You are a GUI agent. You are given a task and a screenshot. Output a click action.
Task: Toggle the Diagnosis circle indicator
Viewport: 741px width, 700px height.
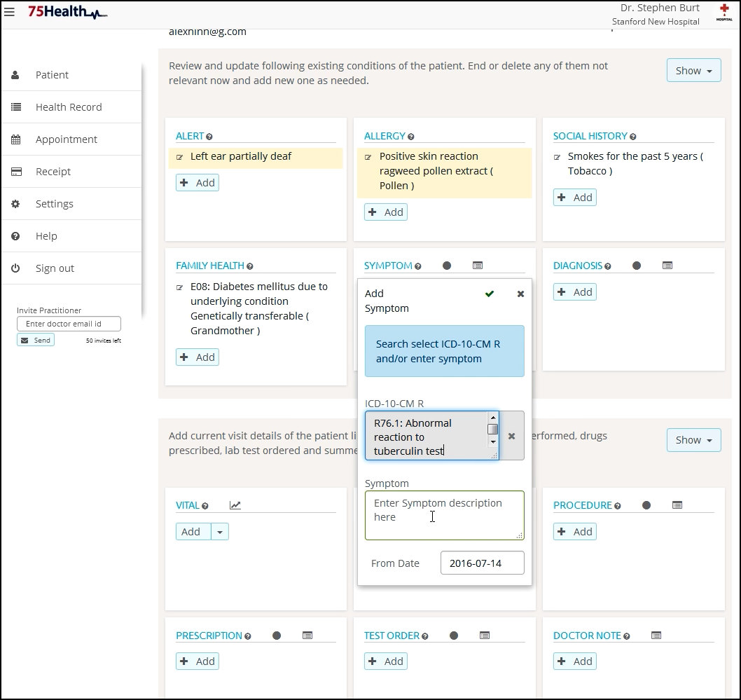(x=636, y=266)
